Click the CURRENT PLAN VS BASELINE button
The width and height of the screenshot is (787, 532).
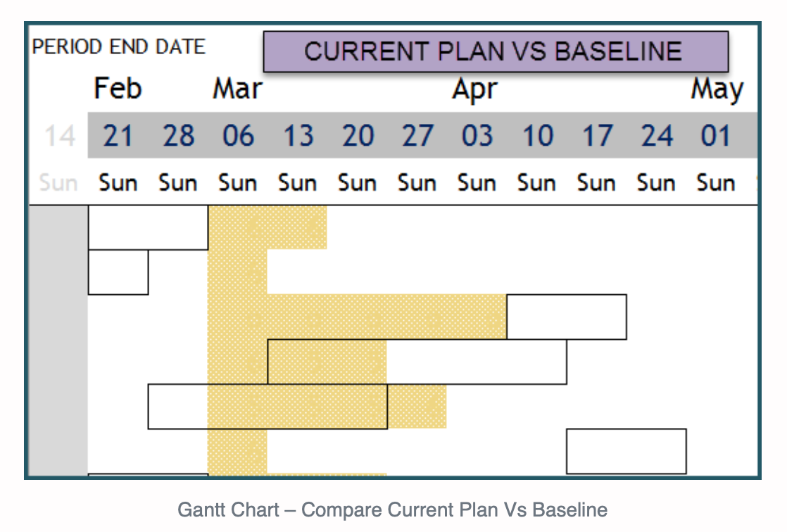[496, 51]
